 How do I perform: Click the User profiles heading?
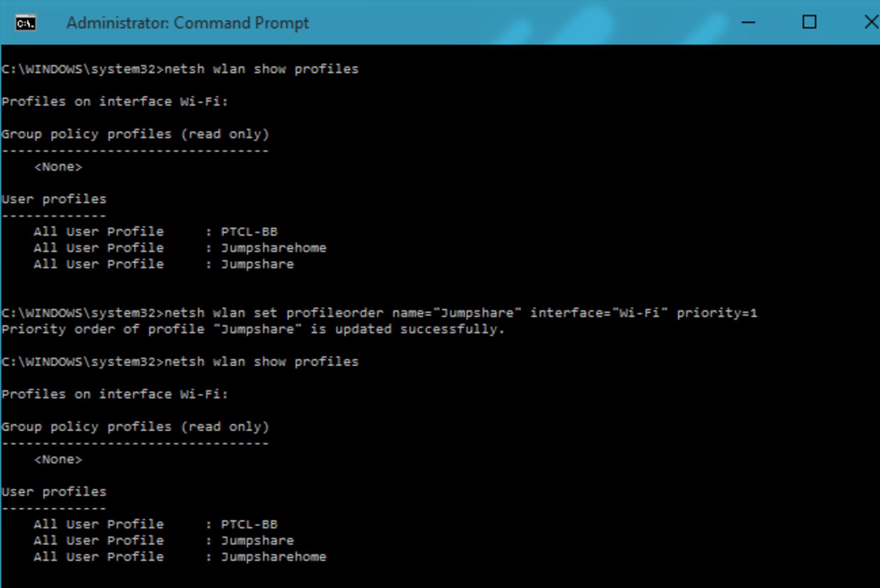pos(54,199)
